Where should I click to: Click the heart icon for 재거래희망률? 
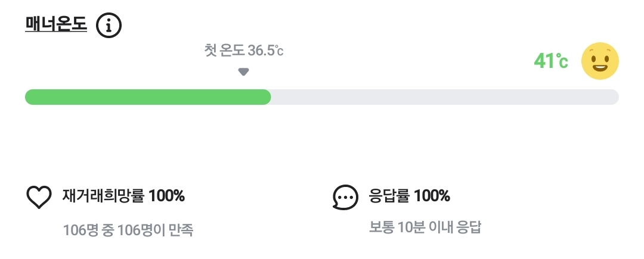(39, 197)
